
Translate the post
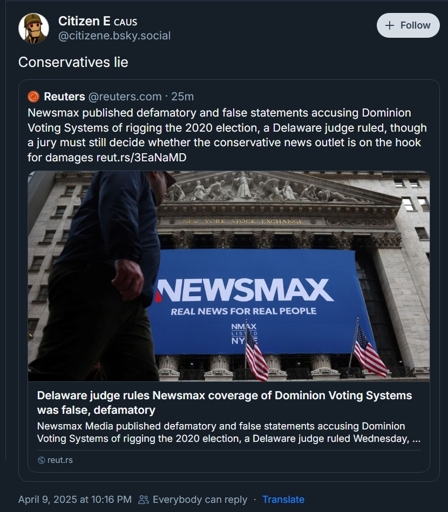[283, 499]
